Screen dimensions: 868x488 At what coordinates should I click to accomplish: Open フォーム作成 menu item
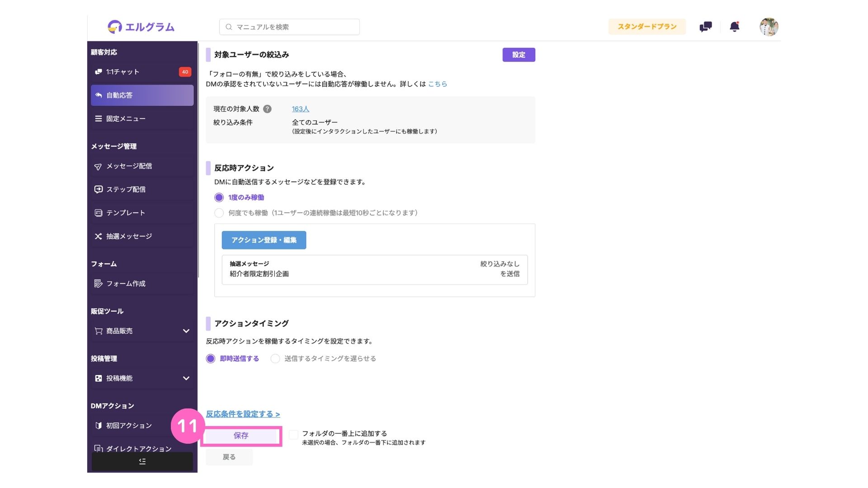pyautogui.click(x=142, y=284)
